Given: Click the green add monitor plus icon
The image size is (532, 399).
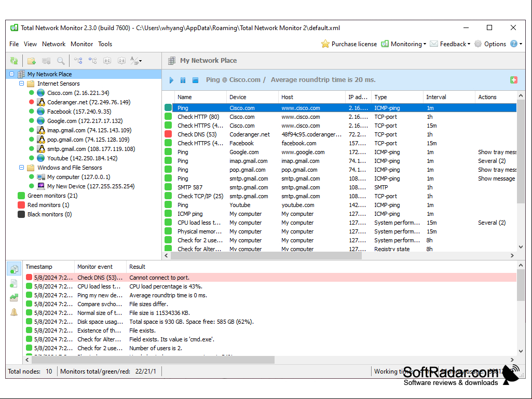Looking at the screenshot, I should click(x=514, y=80).
